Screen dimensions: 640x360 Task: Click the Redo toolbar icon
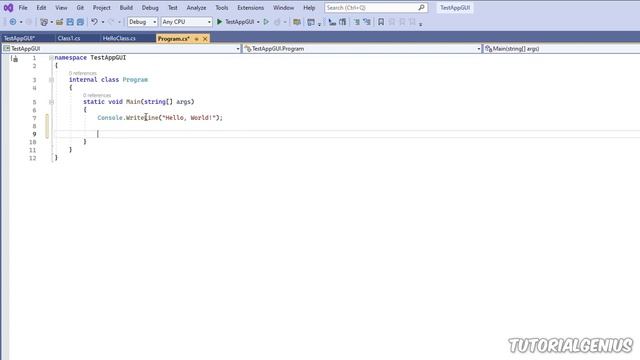point(111,22)
